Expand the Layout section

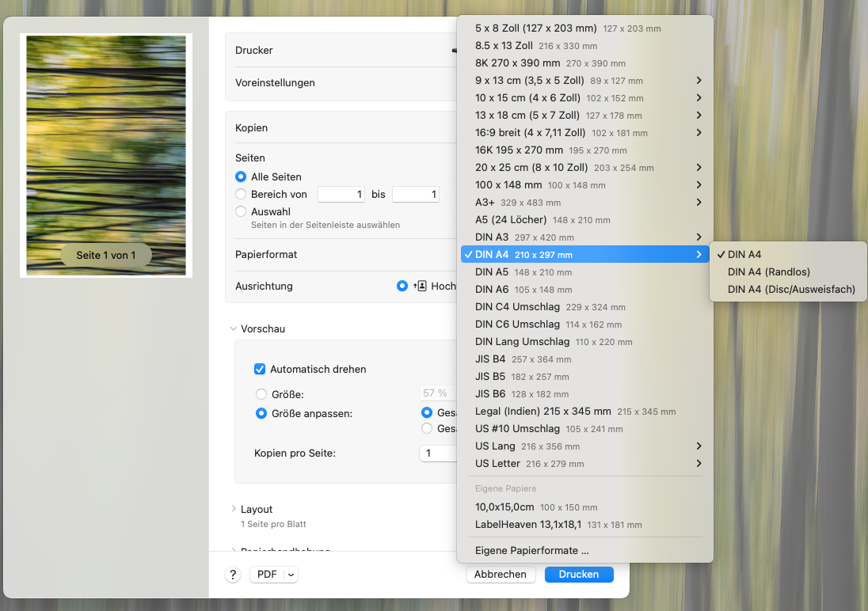234,509
